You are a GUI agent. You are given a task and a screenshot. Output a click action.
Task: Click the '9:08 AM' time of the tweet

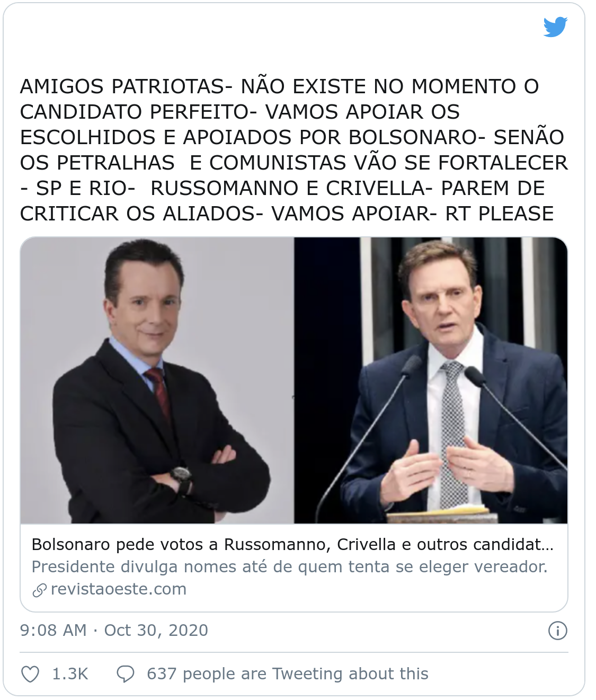click(x=53, y=631)
